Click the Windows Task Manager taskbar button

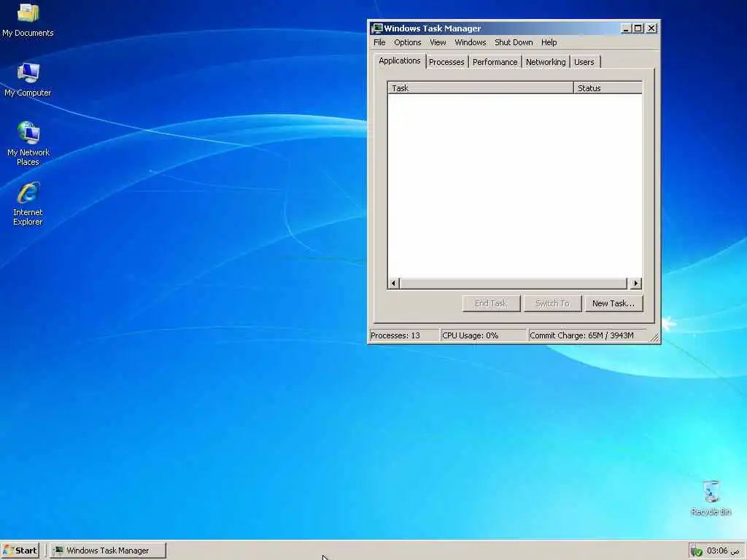tap(108, 551)
